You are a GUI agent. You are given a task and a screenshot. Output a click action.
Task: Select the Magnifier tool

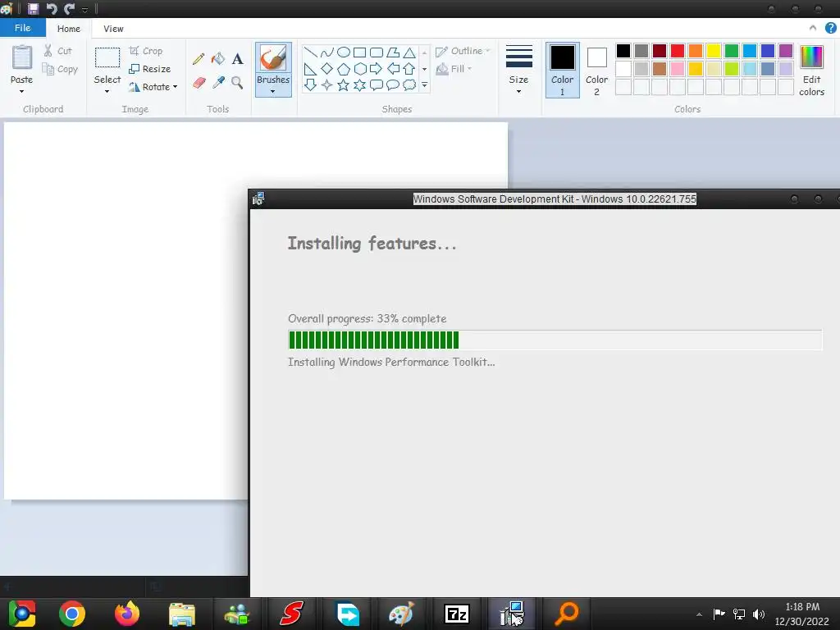[237, 83]
